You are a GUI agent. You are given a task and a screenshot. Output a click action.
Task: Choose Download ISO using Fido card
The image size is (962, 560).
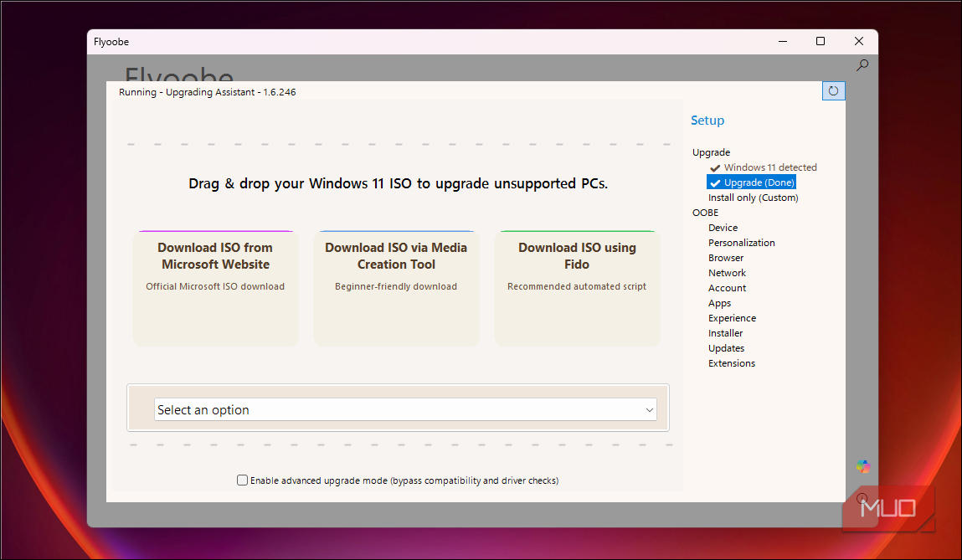coord(577,288)
